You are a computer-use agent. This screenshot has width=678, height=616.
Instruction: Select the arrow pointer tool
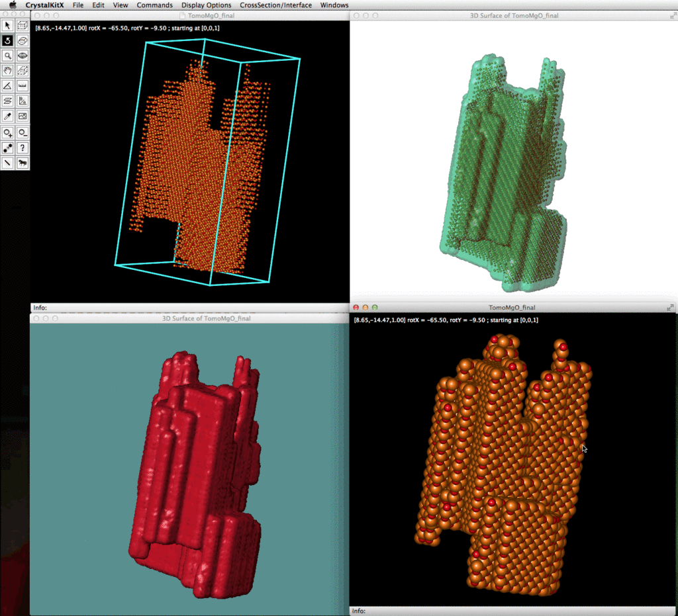tap(7, 26)
